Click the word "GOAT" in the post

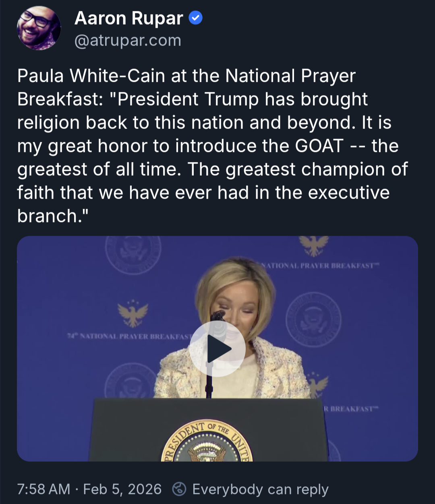[319, 146]
